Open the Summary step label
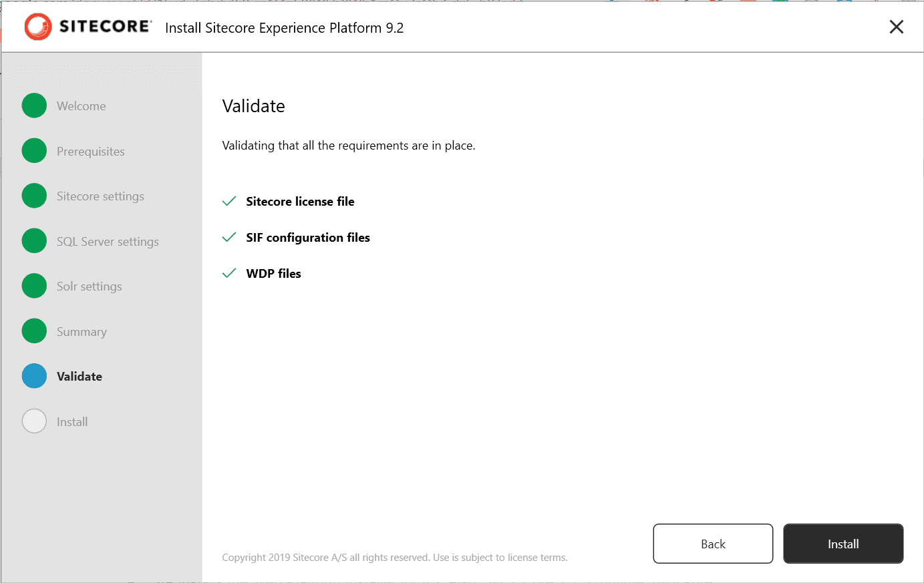 coord(82,332)
